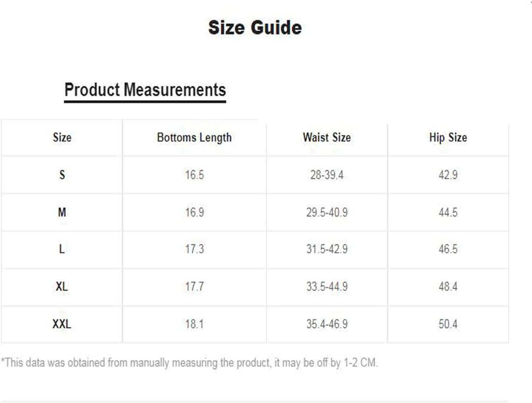Click the Size column header
Screen dimensions: 532x403
[x=62, y=137]
